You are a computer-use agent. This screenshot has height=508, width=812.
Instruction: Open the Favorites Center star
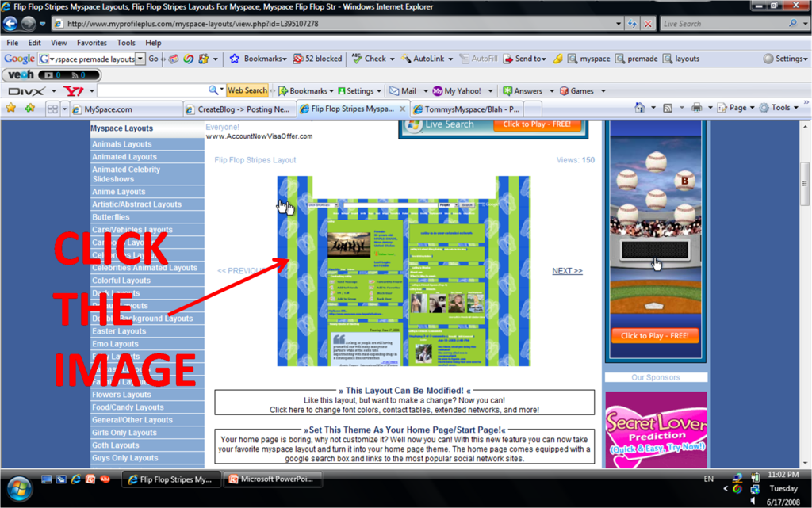(11, 108)
